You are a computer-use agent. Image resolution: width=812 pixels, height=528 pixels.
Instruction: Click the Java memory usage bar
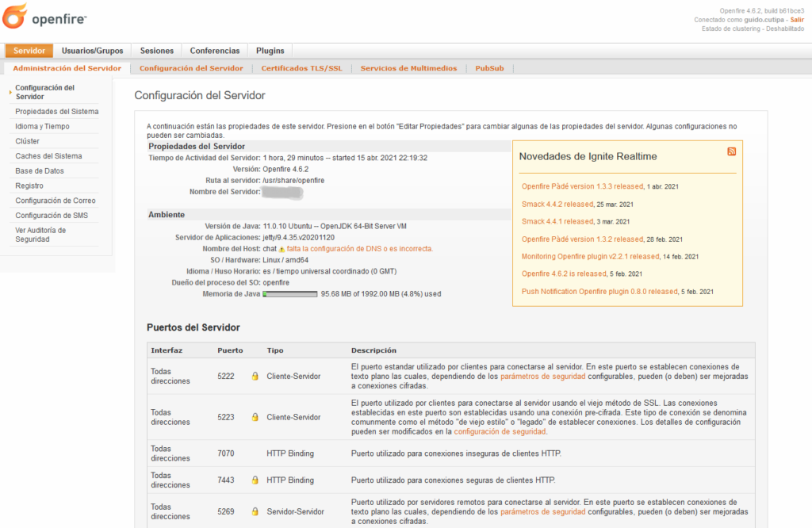click(x=290, y=294)
